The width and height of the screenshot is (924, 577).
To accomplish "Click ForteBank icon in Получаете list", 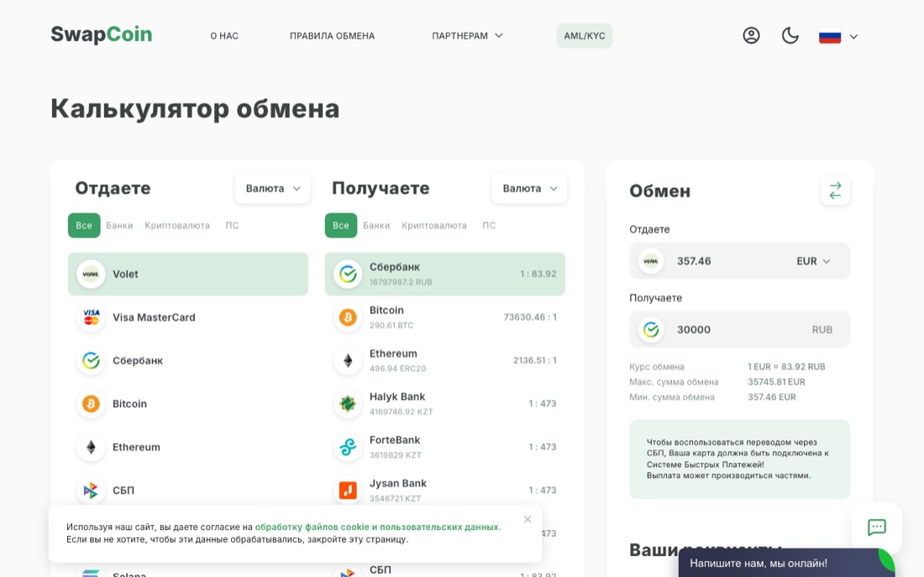I will pyautogui.click(x=348, y=447).
